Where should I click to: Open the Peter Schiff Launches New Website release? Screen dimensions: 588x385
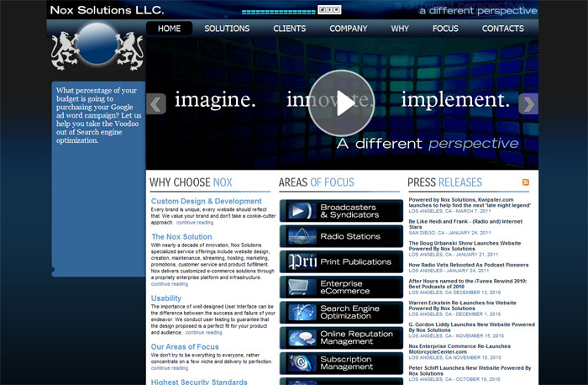click(x=470, y=371)
